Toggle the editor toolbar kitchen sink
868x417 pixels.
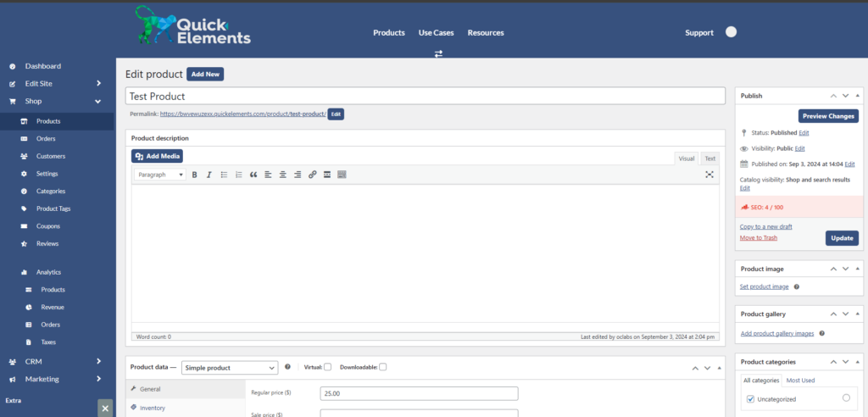point(342,175)
